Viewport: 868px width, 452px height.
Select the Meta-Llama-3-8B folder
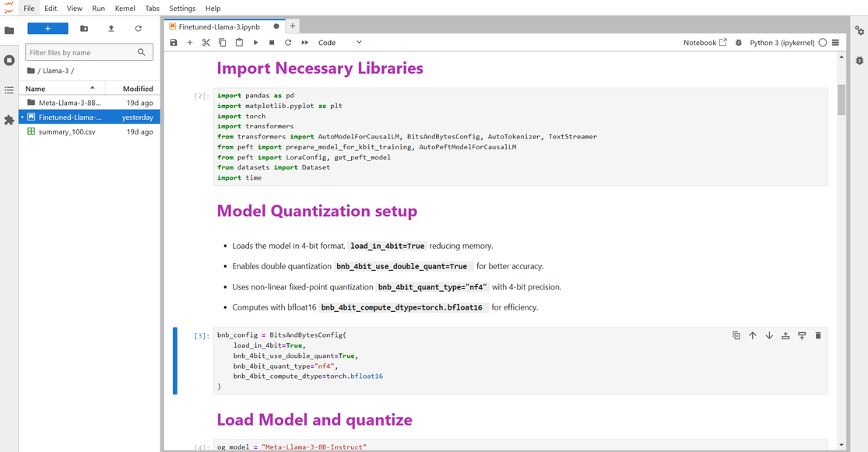89,103
